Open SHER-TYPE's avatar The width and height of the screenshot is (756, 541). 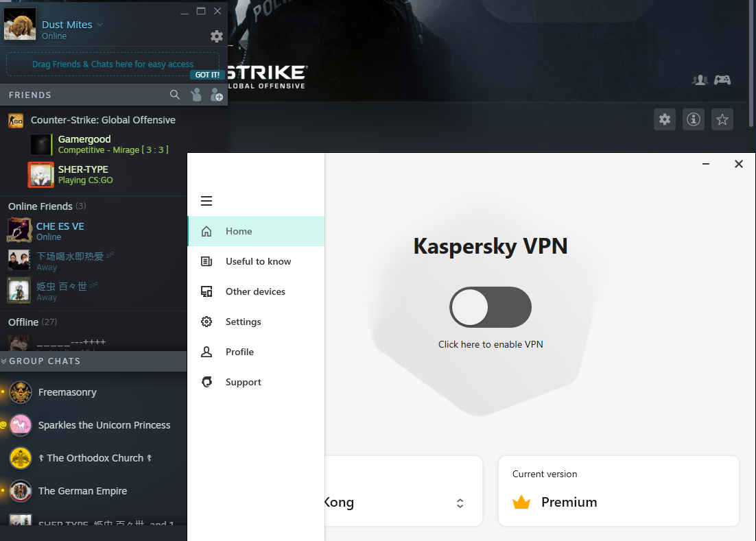point(40,174)
